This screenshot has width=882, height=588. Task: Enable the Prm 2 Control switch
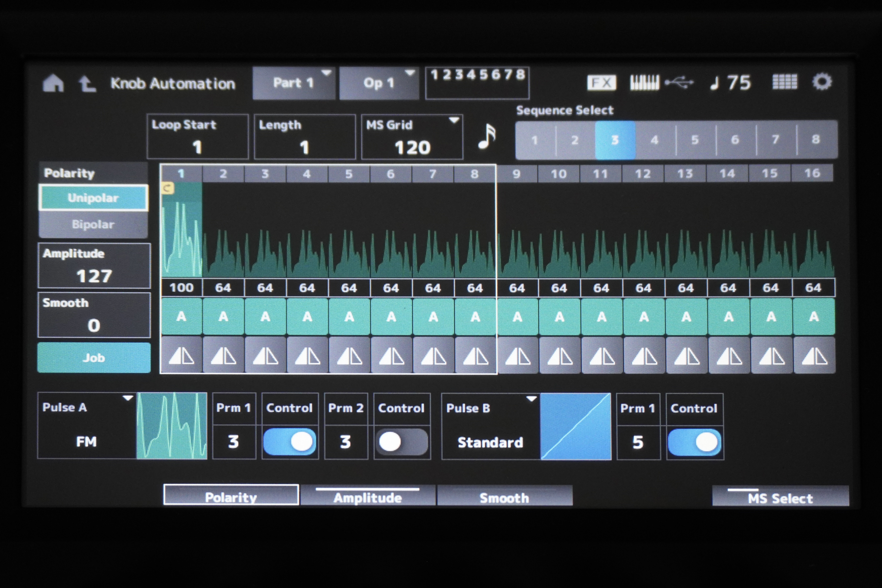click(402, 441)
